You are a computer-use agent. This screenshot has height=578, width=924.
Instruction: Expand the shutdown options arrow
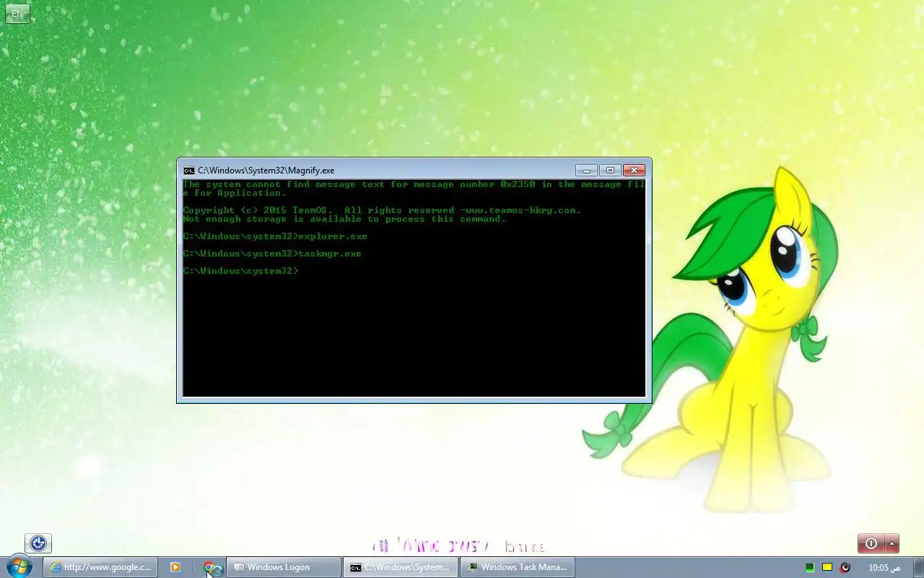click(892, 543)
